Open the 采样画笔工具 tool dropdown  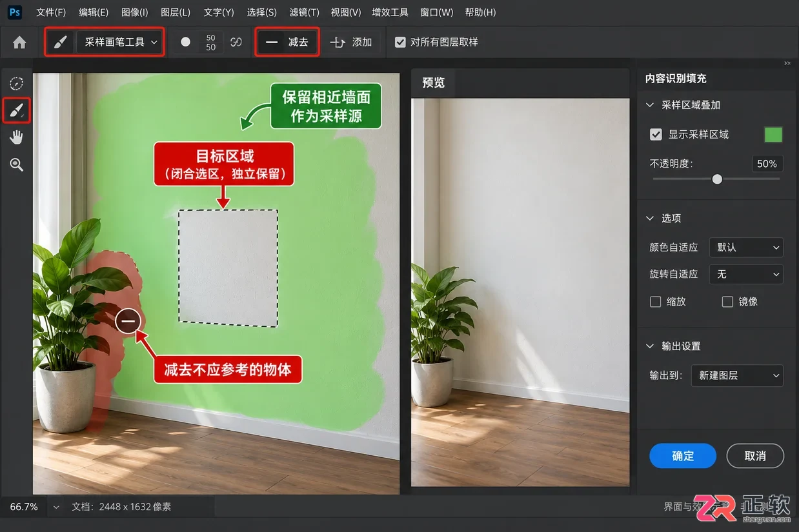118,42
